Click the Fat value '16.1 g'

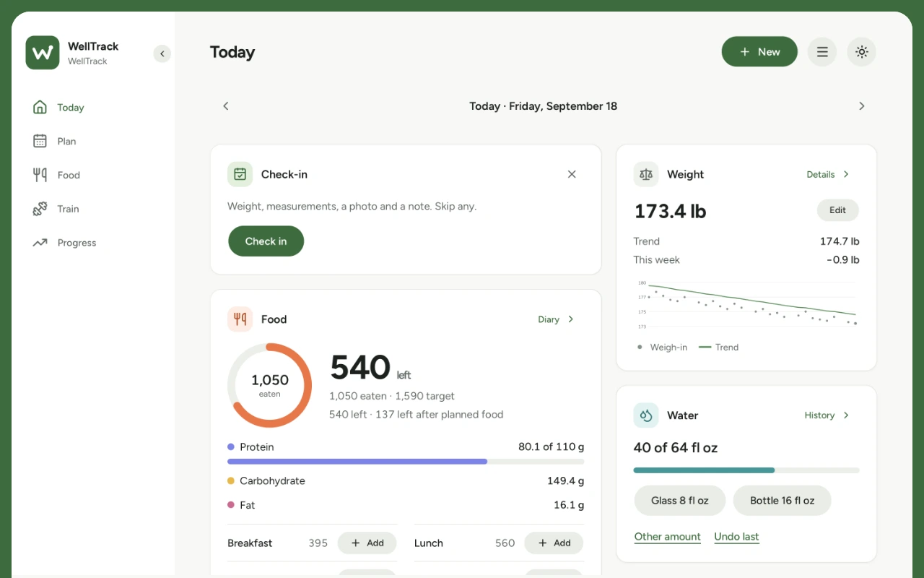569,506
